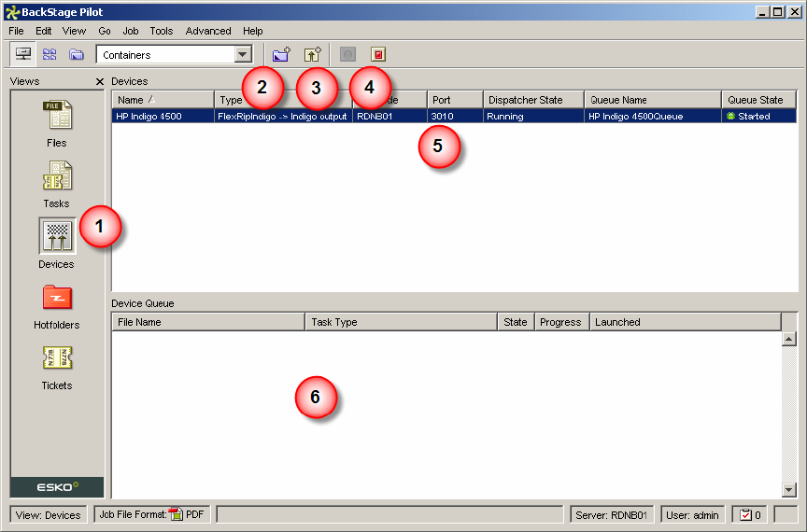Click the FlexRipIndigo -> Indigo output cell
The height and width of the screenshot is (532, 807).
click(283, 117)
